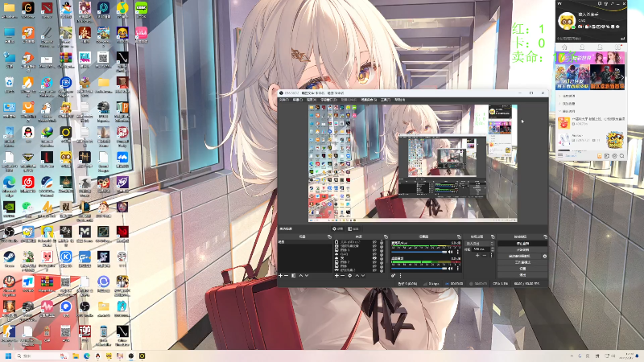Select the bilibili pink desktop icon

(x=141, y=35)
